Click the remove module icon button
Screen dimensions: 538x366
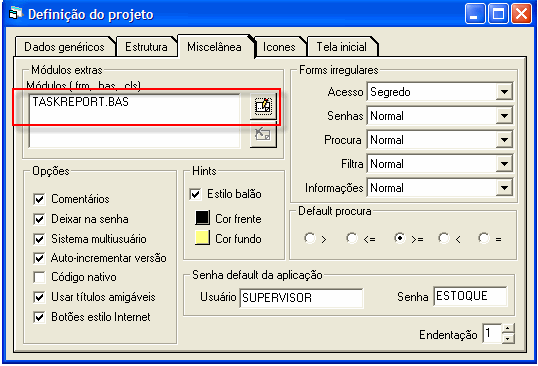[x=263, y=134]
